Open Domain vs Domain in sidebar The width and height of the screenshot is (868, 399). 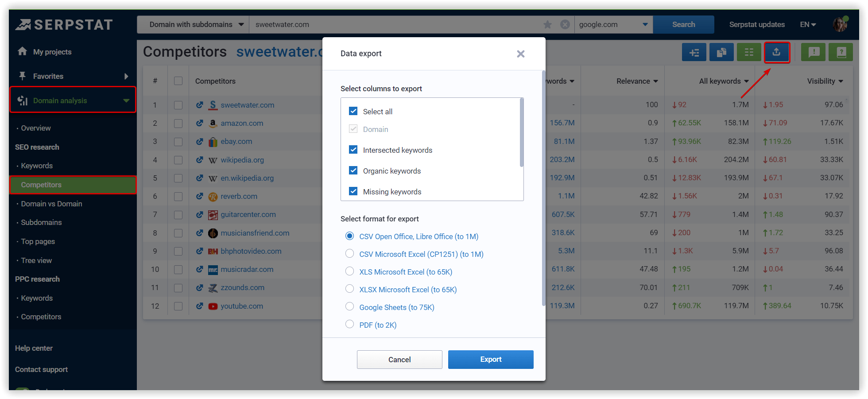click(51, 204)
